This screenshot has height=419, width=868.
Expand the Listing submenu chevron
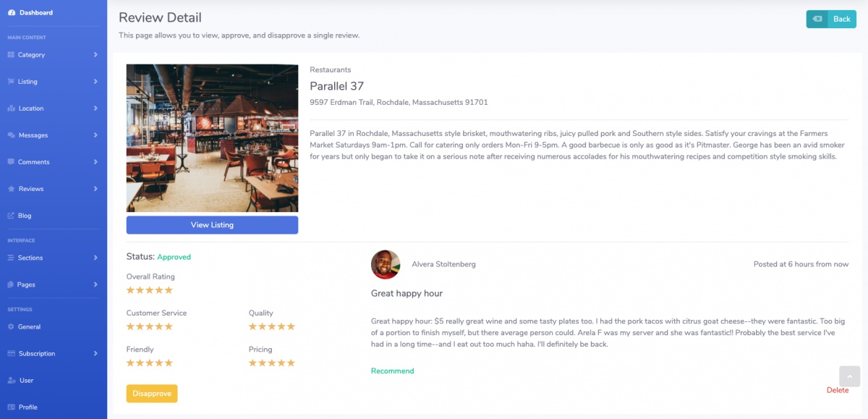(95, 82)
